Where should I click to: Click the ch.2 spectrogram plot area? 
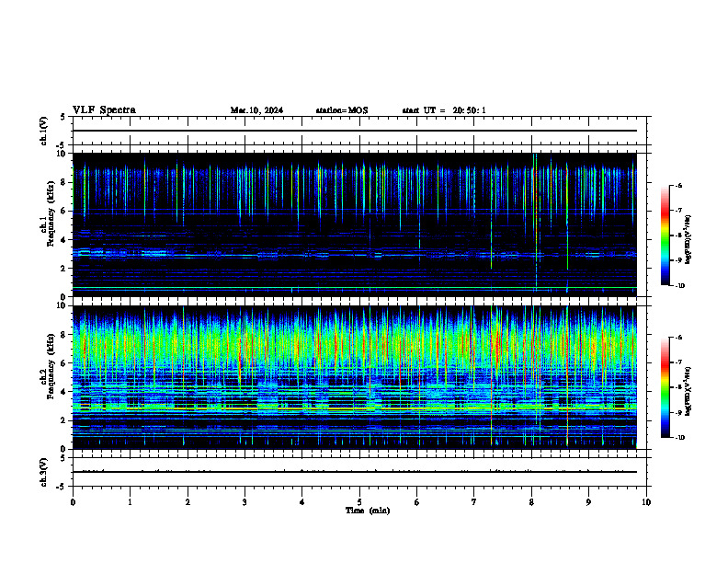coord(355,377)
